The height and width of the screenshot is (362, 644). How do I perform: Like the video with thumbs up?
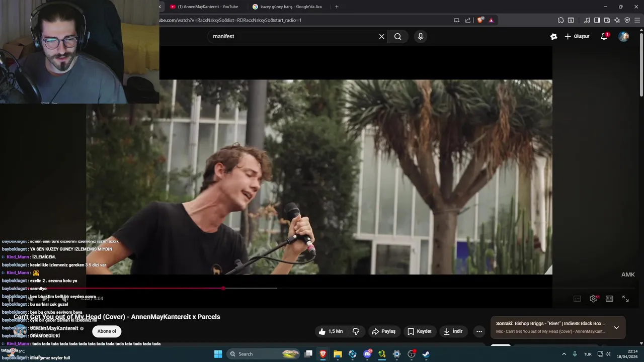331,331
